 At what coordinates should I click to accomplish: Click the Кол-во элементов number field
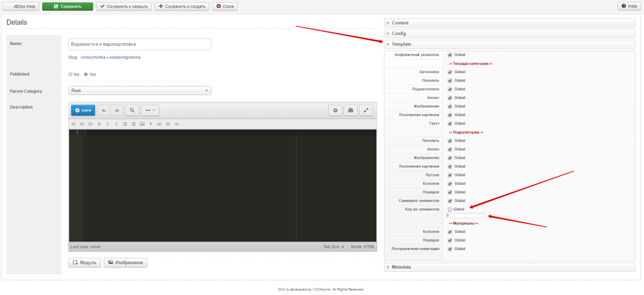click(466, 215)
